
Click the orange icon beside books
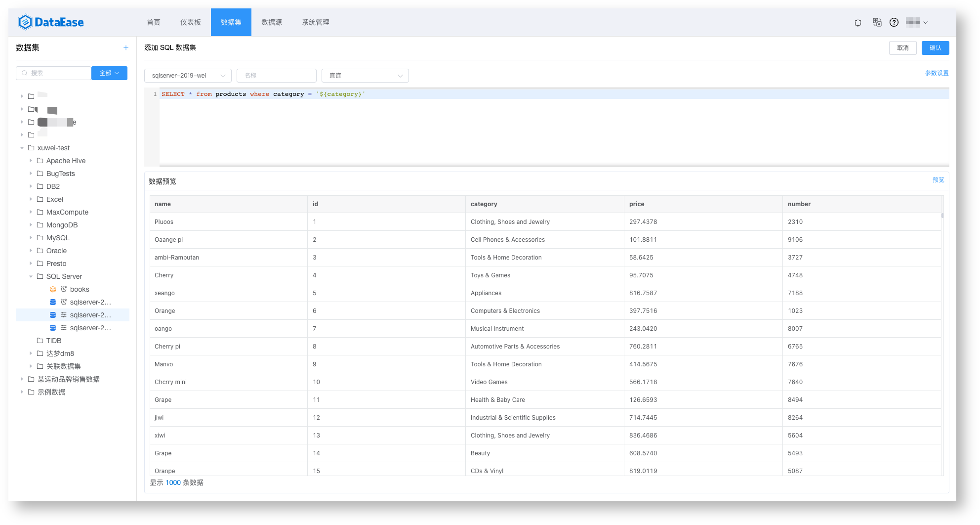tap(53, 289)
